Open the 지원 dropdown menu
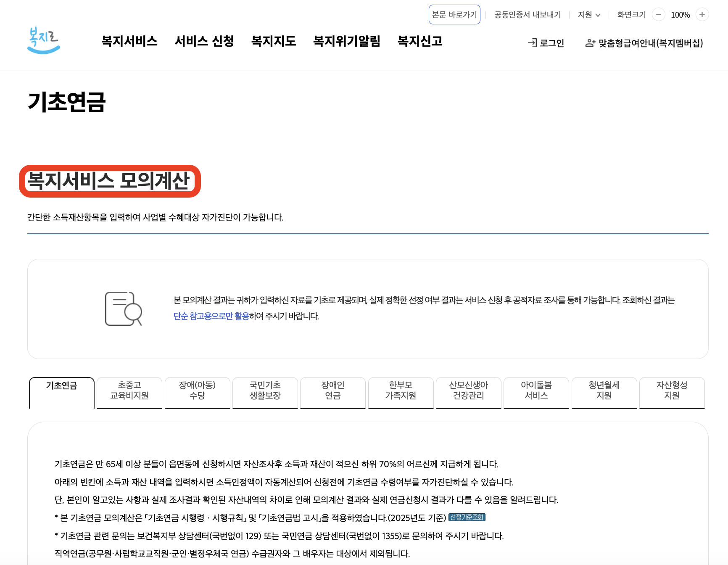728x565 pixels. [x=588, y=15]
